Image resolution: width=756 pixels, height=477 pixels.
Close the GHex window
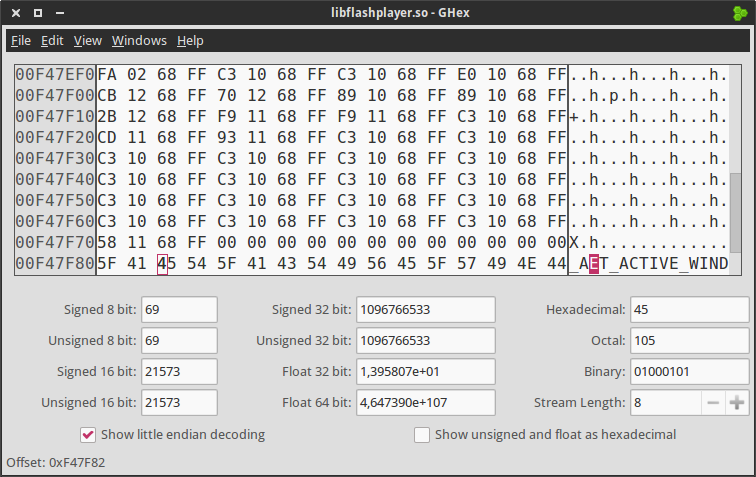[x=16, y=13]
